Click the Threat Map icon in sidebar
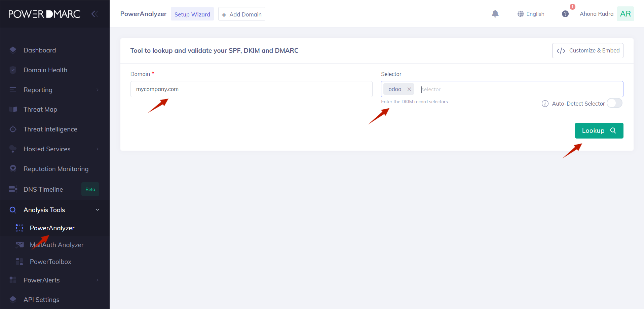Viewport: 644px width, 309px height. (x=13, y=109)
